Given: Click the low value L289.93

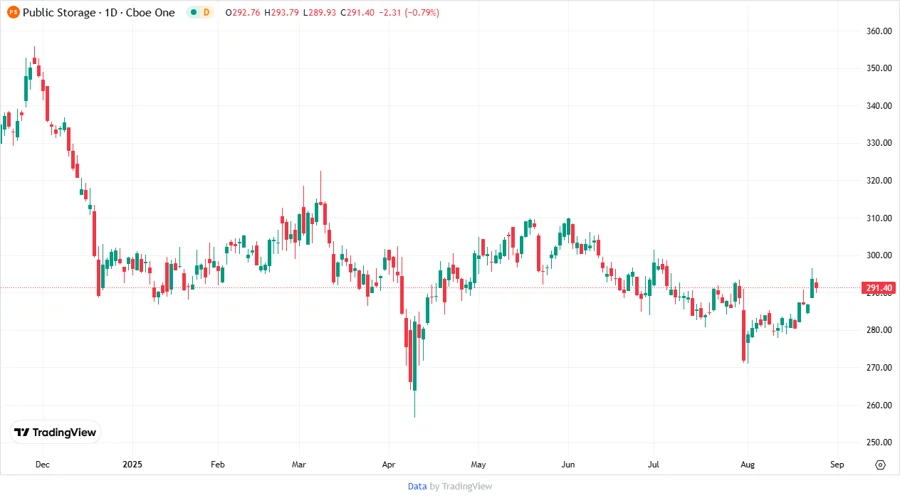Looking at the screenshot, I should pyautogui.click(x=319, y=12).
